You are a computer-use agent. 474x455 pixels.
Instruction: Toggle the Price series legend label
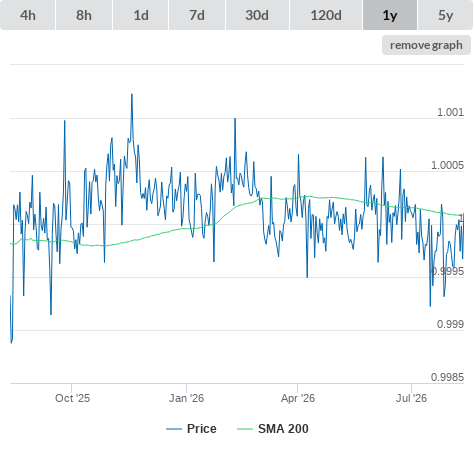click(202, 429)
